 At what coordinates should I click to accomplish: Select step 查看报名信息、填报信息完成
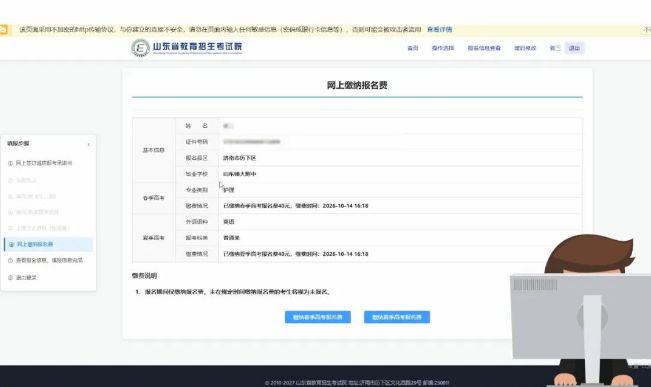tap(49, 260)
